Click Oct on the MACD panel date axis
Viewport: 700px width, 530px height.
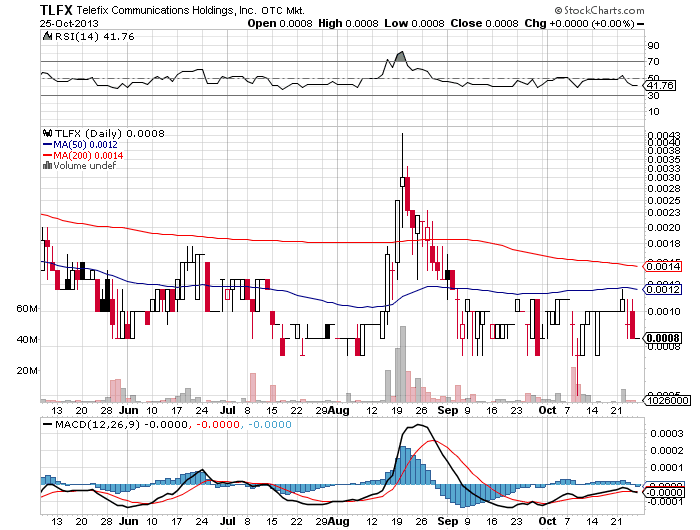tap(547, 521)
